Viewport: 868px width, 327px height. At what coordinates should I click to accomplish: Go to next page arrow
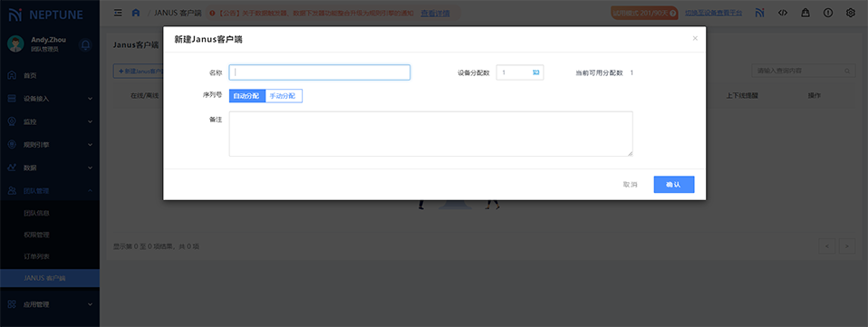(x=847, y=246)
